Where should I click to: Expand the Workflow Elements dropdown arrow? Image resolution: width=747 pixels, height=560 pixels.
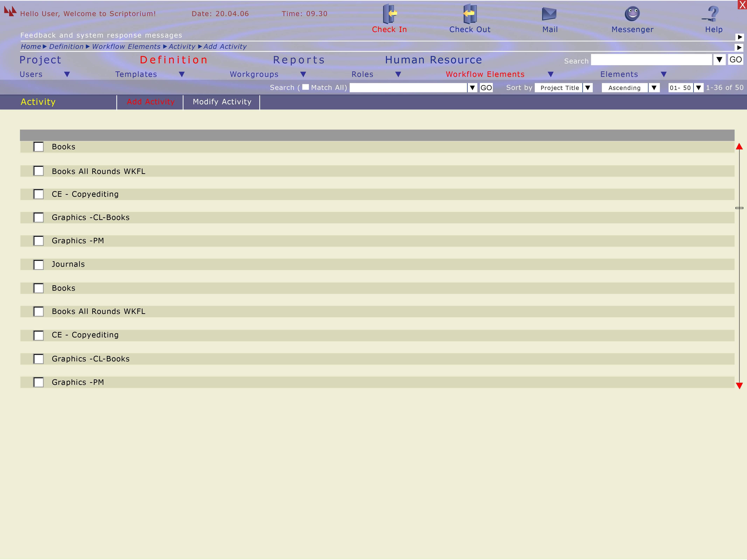tap(550, 74)
